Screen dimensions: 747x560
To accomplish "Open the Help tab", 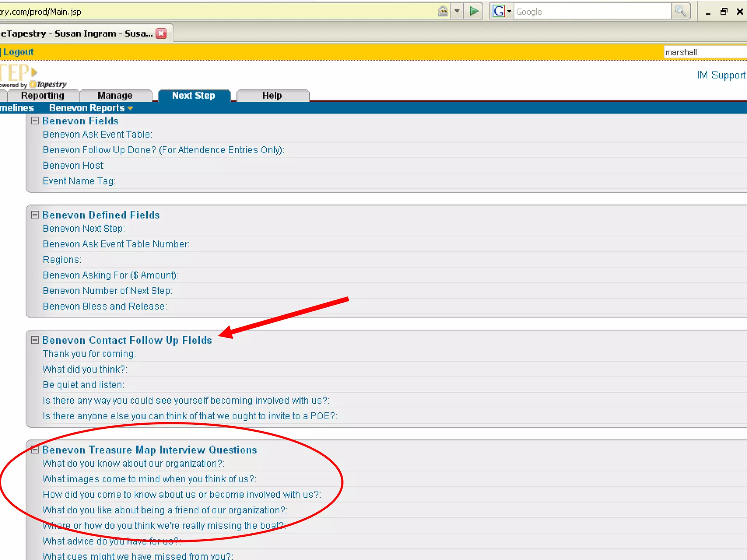I will (272, 96).
